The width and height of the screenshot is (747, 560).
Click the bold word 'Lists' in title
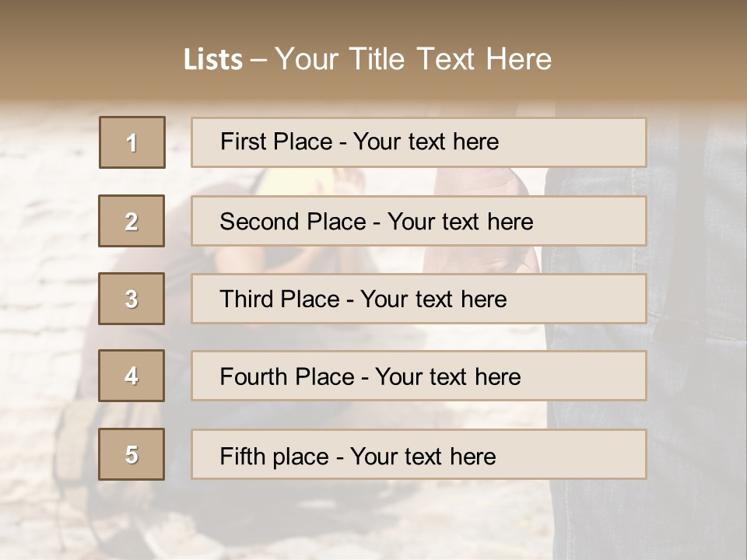tap(213, 60)
